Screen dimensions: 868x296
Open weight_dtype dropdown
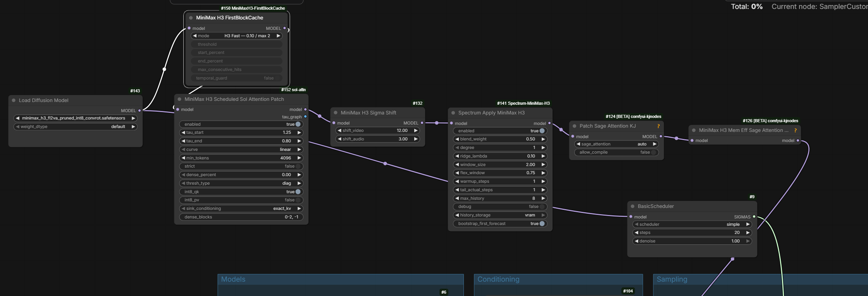76,127
